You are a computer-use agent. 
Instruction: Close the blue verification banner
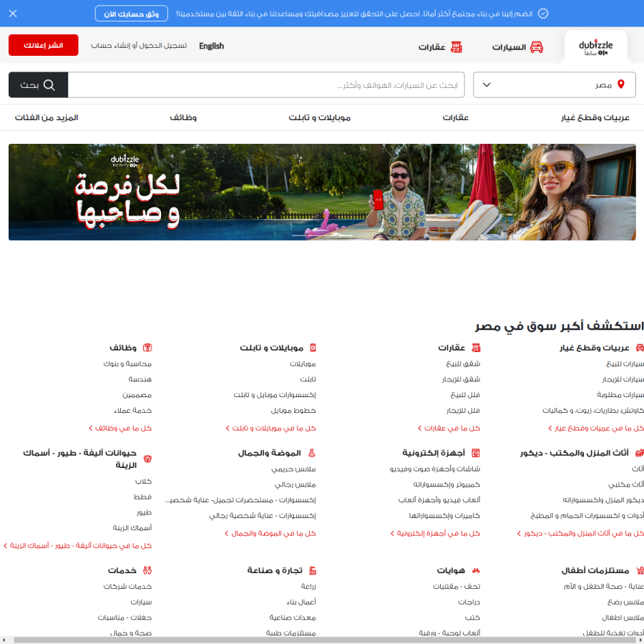(13, 14)
